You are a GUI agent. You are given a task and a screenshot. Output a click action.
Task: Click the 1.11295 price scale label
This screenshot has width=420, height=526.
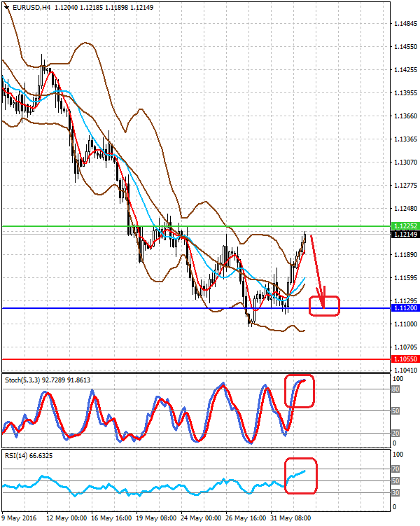click(405, 301)
